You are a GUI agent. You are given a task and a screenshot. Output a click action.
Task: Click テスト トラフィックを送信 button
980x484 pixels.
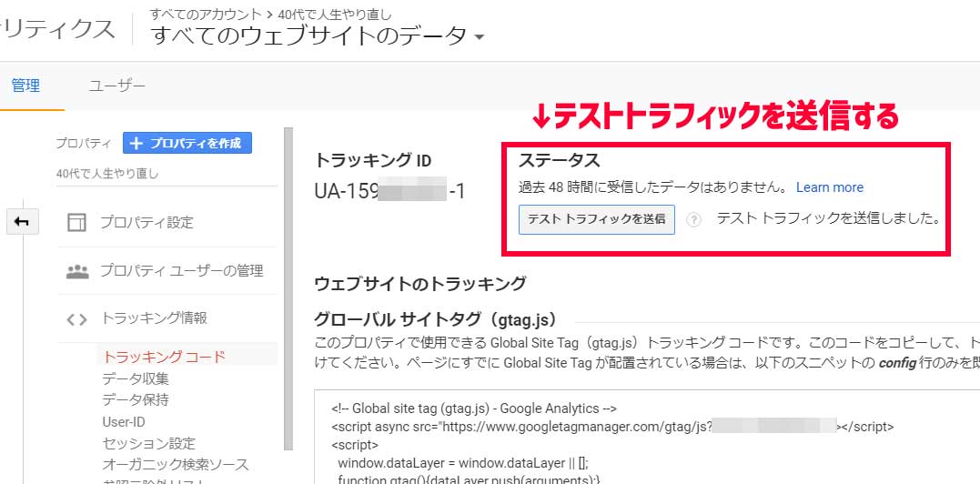coord(596,219)
